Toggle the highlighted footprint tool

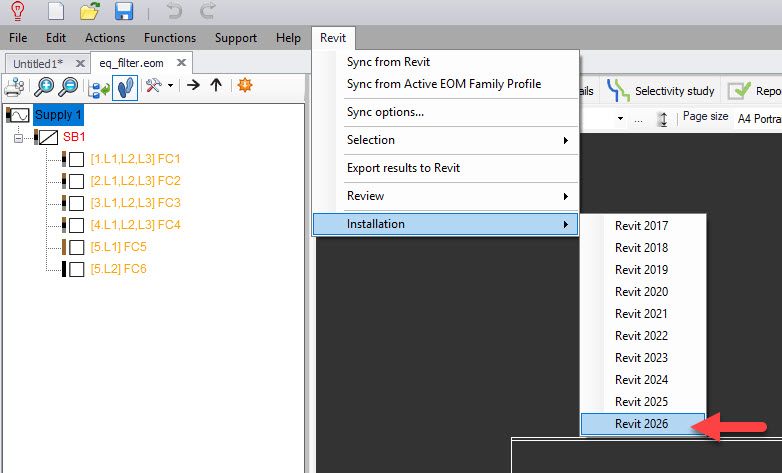click(125, 87)
